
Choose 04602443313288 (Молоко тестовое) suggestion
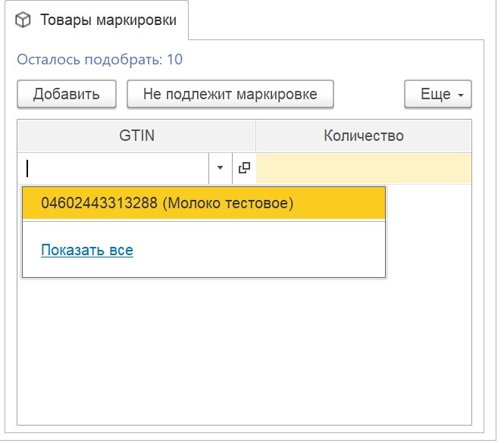204,203
